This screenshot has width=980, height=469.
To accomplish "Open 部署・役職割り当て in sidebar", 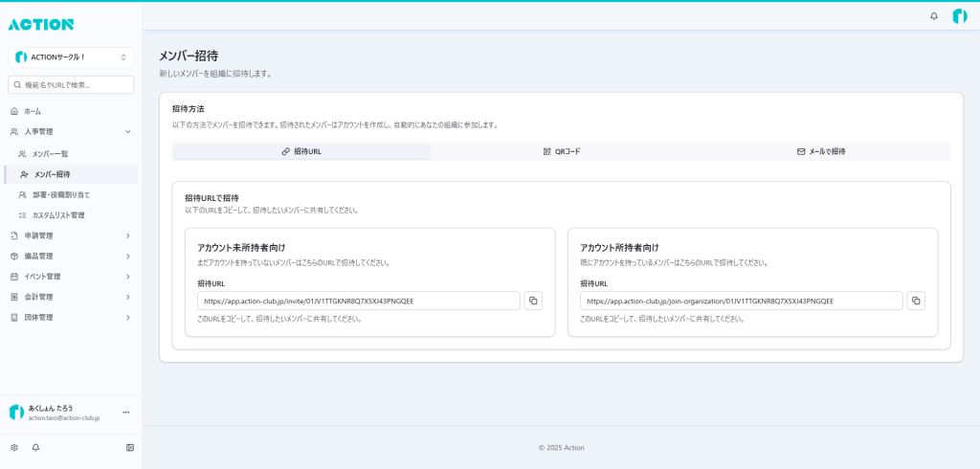I will [60, 194].
